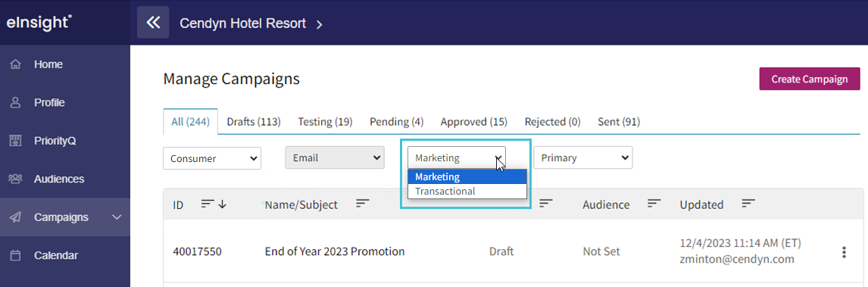Collapse sidebar with double-chevron button
Screen dimensions: 868x287
[x=153, y=23]
